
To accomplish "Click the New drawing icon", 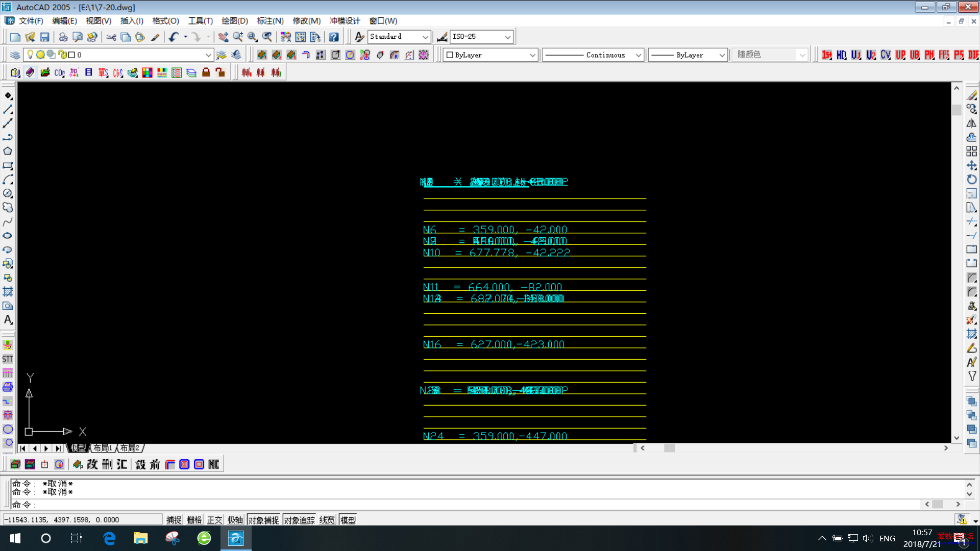I will 15,37.
